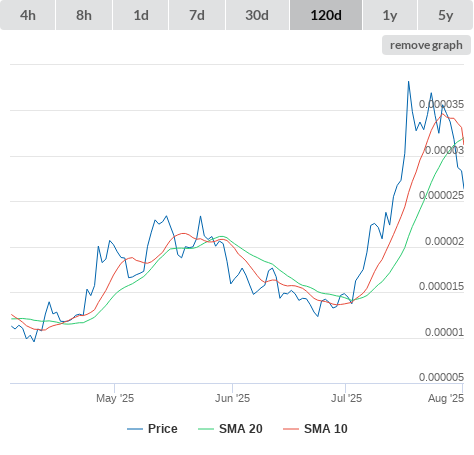Click the highest peak of the price line

pos(409,82)
